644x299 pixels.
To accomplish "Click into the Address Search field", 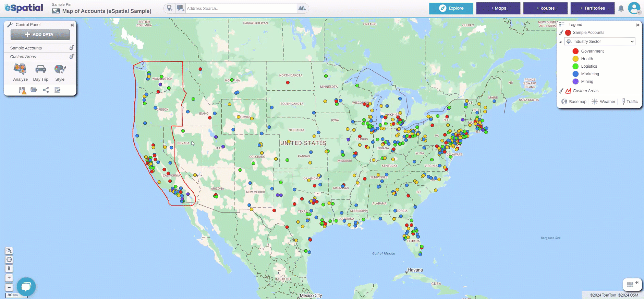I will [241, 8].
